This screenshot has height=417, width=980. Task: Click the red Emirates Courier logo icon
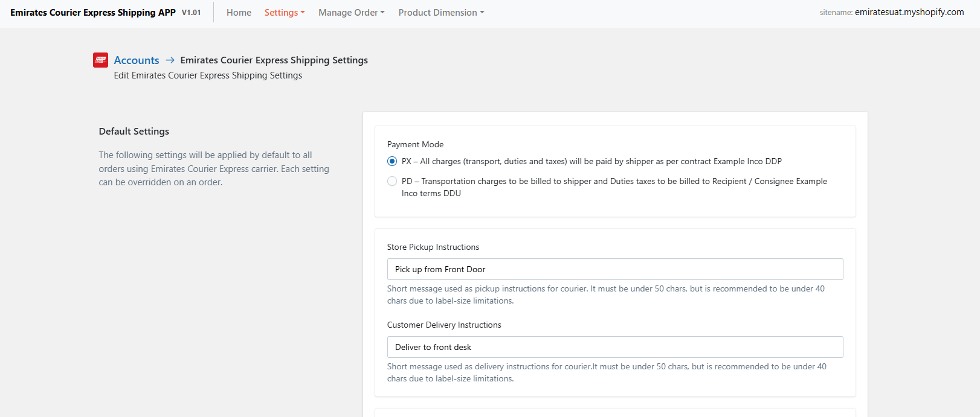pyautogui.click(x=100, y=60)
